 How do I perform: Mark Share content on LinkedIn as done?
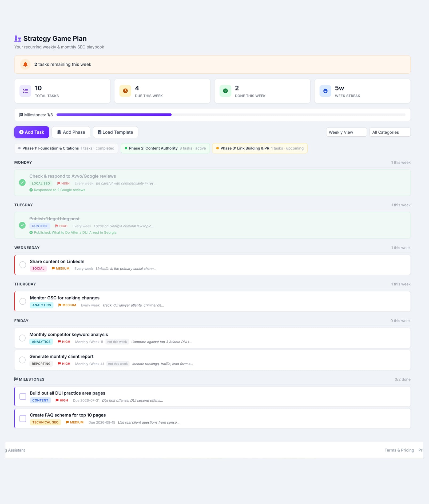(x=23, y=265)
